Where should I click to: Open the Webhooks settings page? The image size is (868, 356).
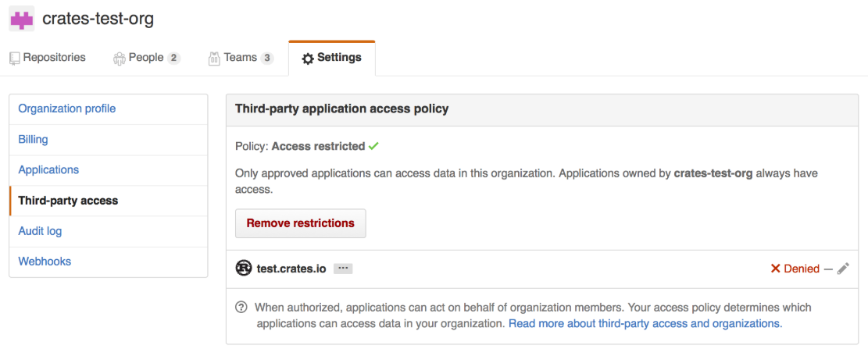(45, 262)
